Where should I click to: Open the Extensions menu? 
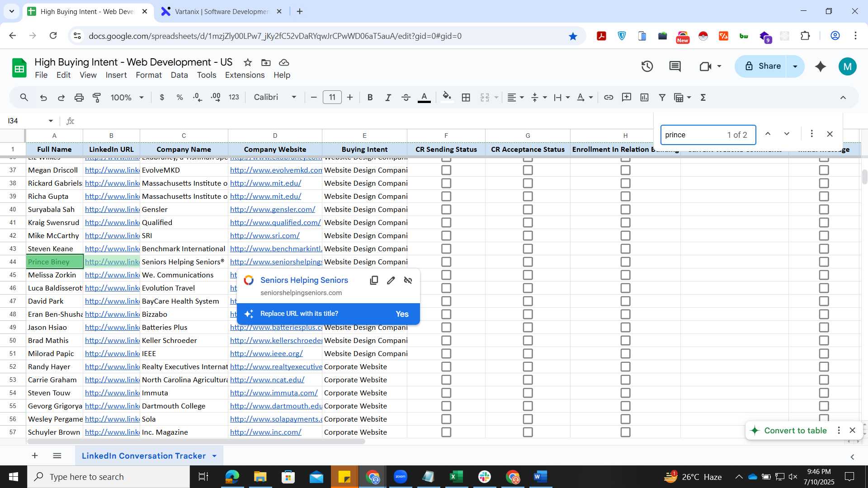pos(245,75)
